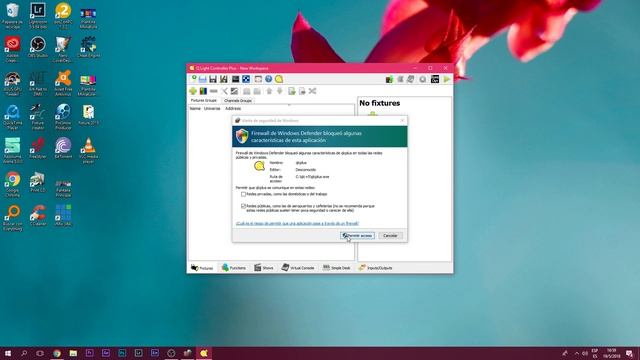Import fixtures list icon
The width and height of the screenshot is (640, 360).
[x=291, y=91]
